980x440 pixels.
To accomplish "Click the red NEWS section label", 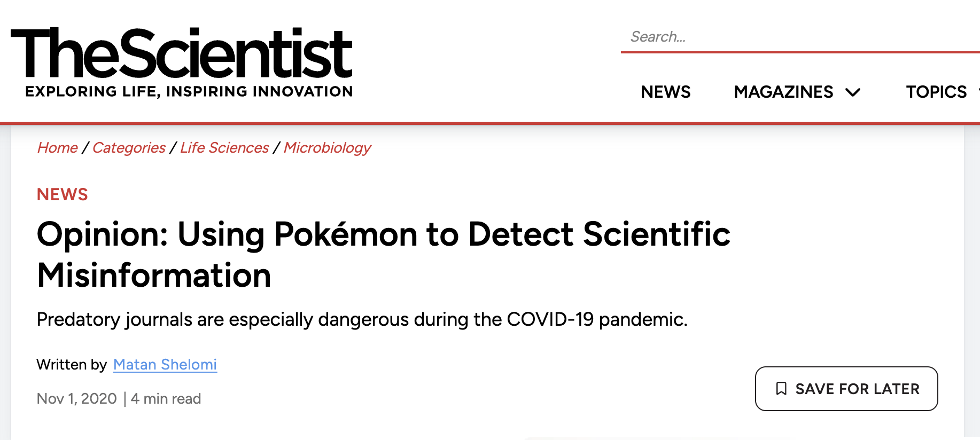I will coord(62,194).
